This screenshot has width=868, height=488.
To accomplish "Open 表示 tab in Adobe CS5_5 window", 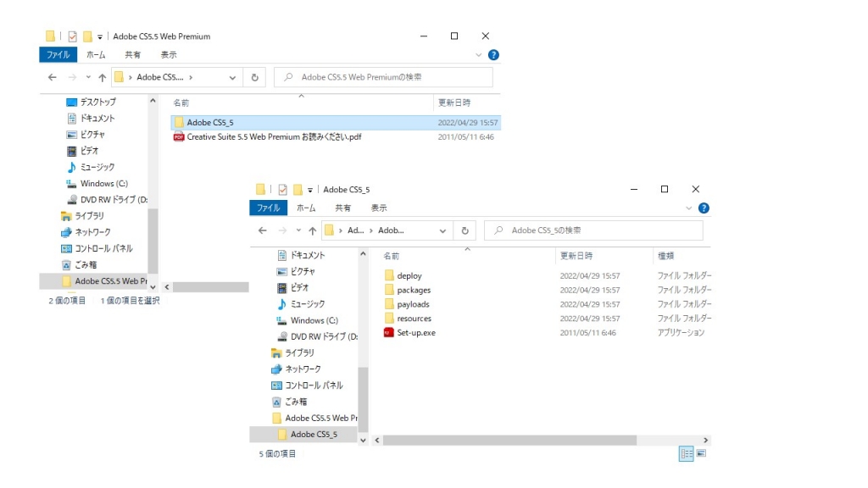I will pyautogui.click(x=379, y=208).
